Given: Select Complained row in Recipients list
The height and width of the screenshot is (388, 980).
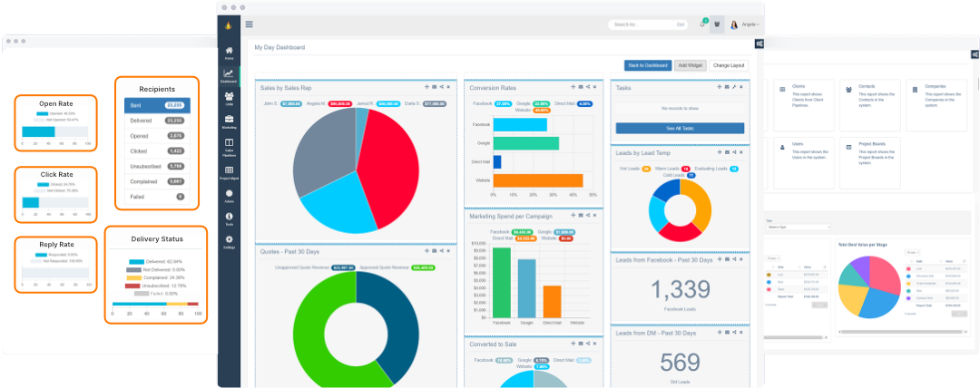Looking at the screenshot, I should 158,181.
